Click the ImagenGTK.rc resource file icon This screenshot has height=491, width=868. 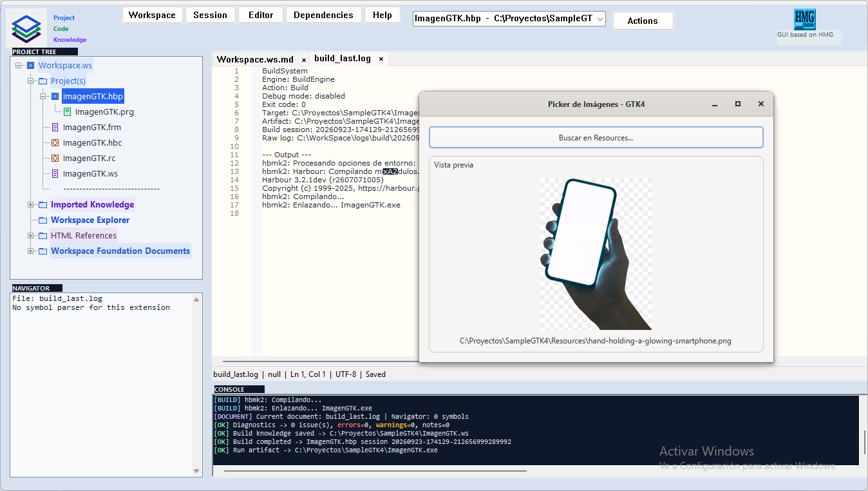click(x=55, y=159)
